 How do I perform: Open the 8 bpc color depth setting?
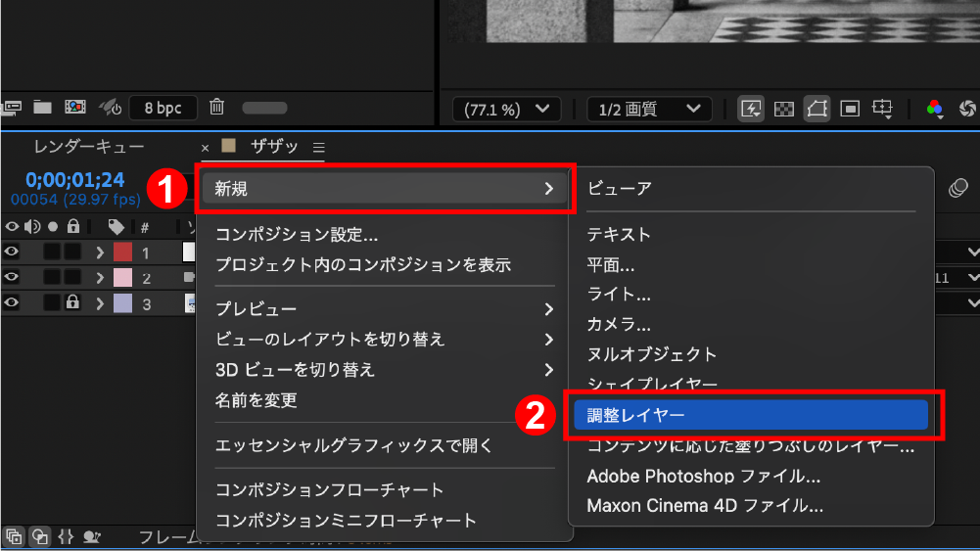[x=163, y=108]
